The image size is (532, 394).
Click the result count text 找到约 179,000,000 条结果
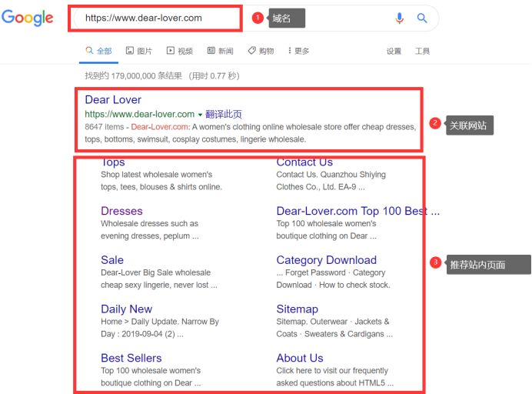click(133, 75)
